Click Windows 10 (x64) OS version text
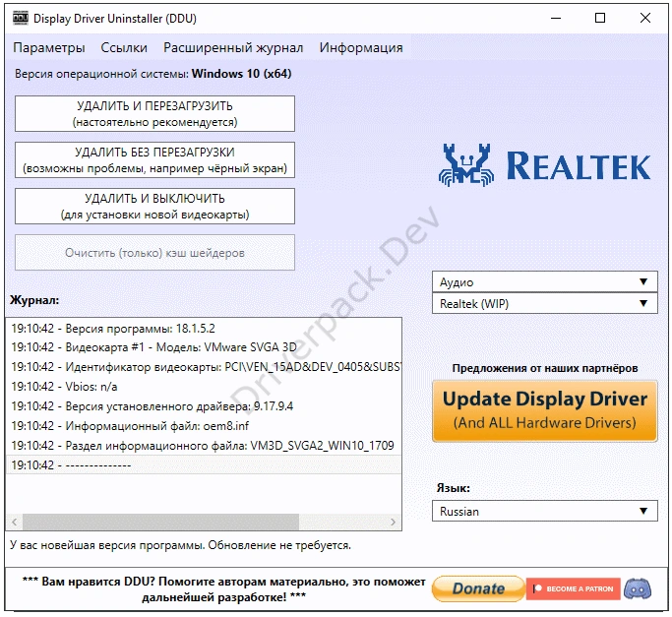The height and width of the screenshot is (617, 672). tap(241, 74)
